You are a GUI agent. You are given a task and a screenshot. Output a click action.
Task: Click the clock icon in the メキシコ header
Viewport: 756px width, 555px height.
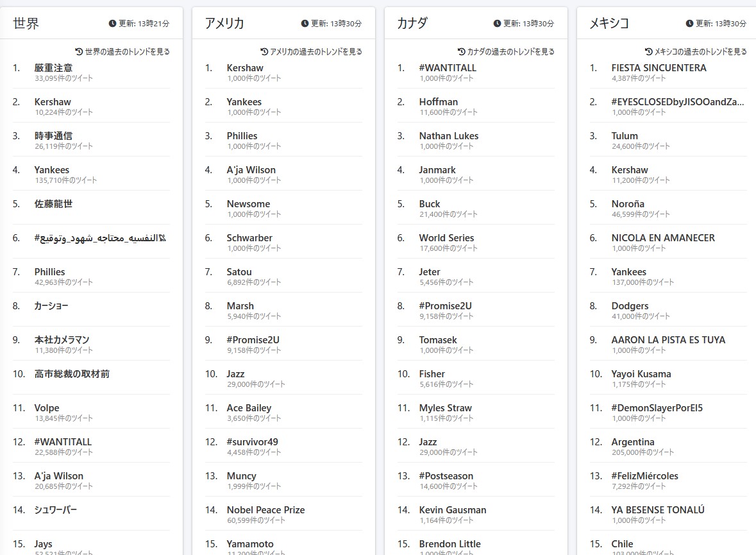tap(690, 24)
